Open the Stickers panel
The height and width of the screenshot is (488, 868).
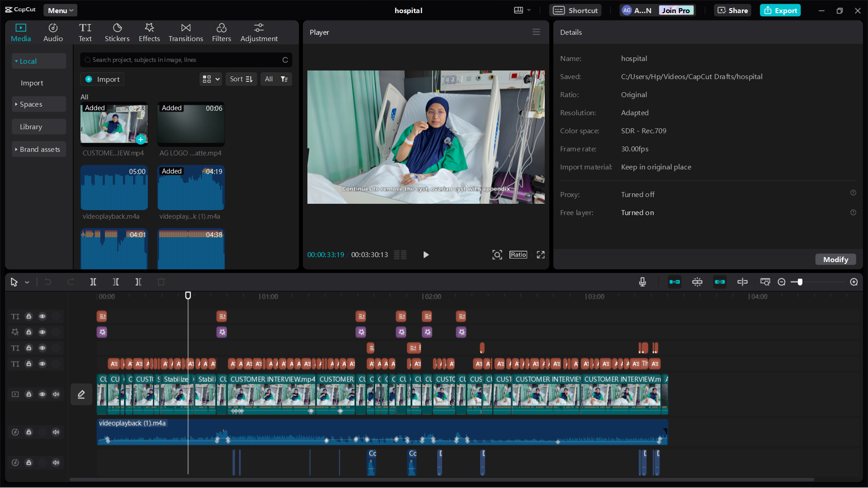(117, 33)
